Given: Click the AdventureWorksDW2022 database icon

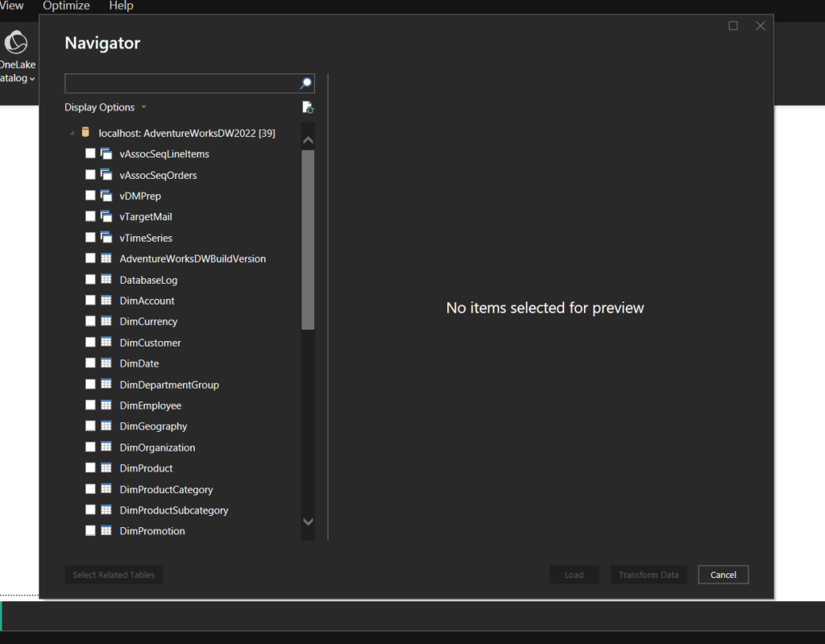Looking at the screenshot, I should 85,132.
